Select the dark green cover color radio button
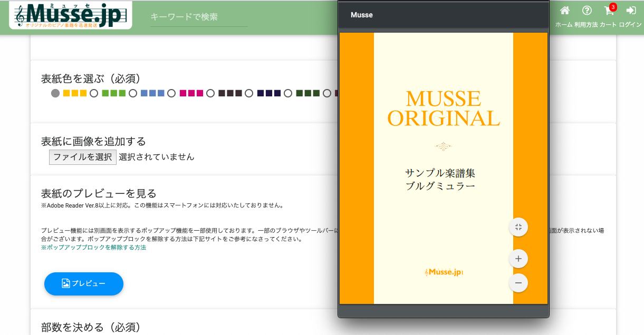 (288, 93)
